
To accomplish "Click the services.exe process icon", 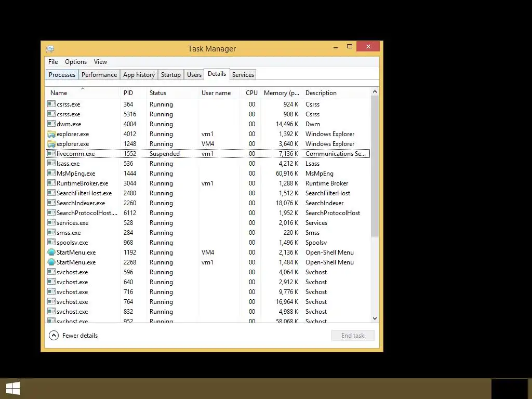I will 51,222.
